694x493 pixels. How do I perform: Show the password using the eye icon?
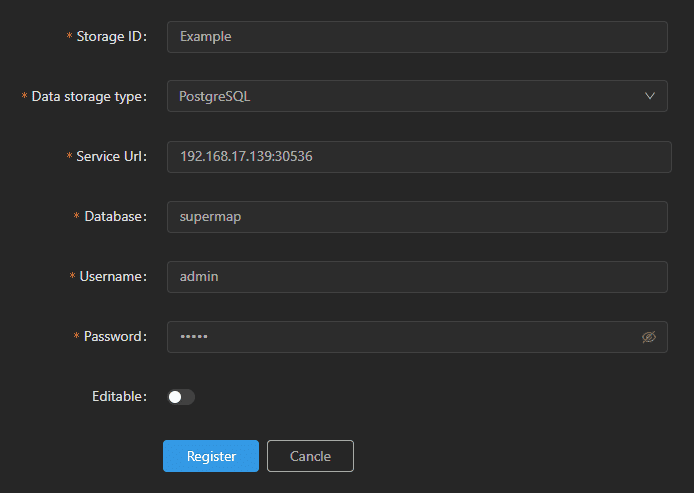(x=648, y=337)
